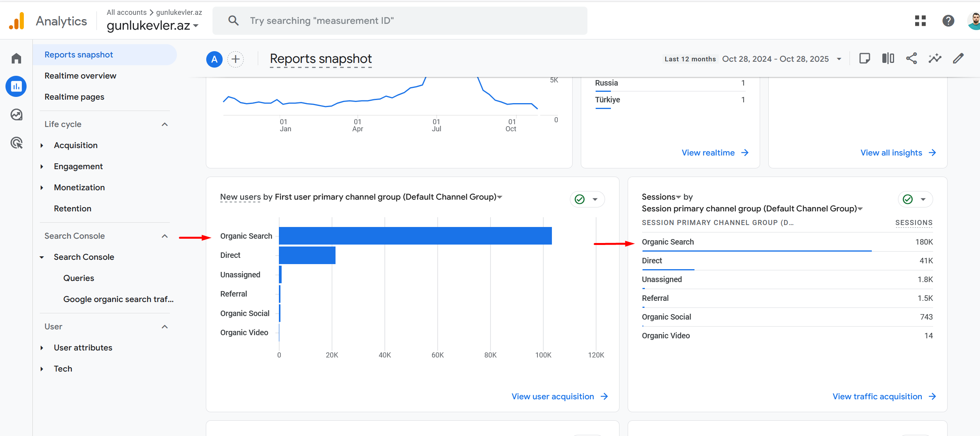Open Queries under Search Console
This screenshot has width=980, height=436.
pos(79,278)
